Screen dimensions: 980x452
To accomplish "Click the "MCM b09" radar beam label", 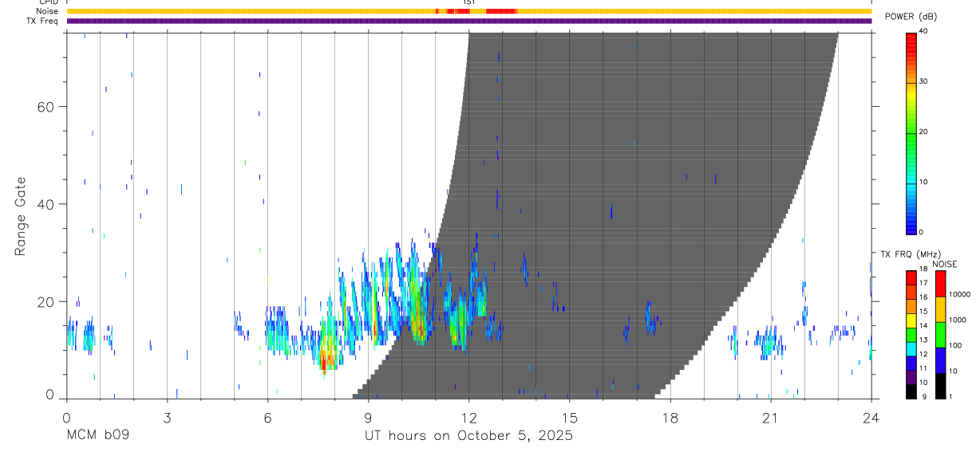I will (98, 436).
